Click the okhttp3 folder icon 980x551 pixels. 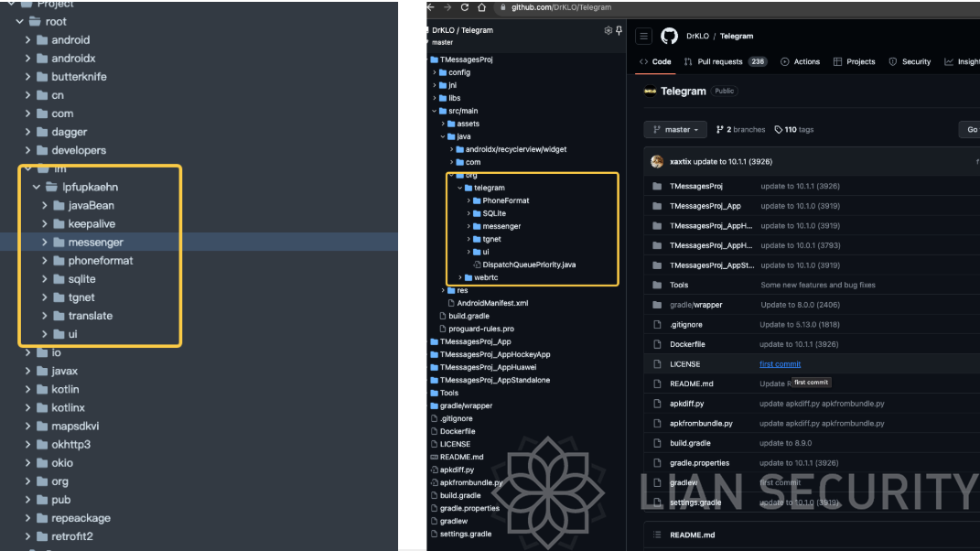click(x=42, y=445)
